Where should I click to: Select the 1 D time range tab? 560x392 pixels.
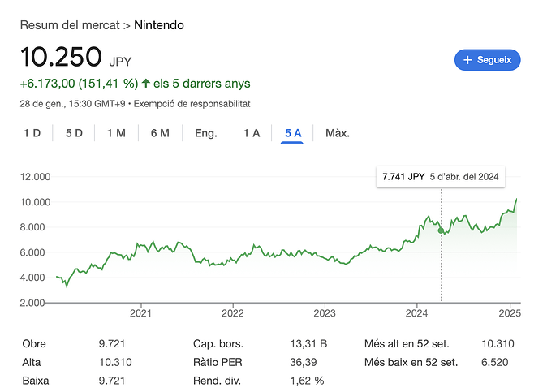pyautogui.click(x=32, y=133)
